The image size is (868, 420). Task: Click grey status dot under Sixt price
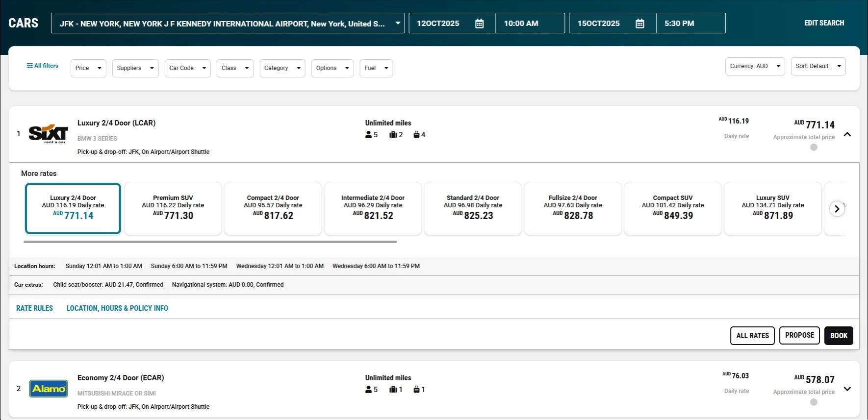[x=814, y=148]
